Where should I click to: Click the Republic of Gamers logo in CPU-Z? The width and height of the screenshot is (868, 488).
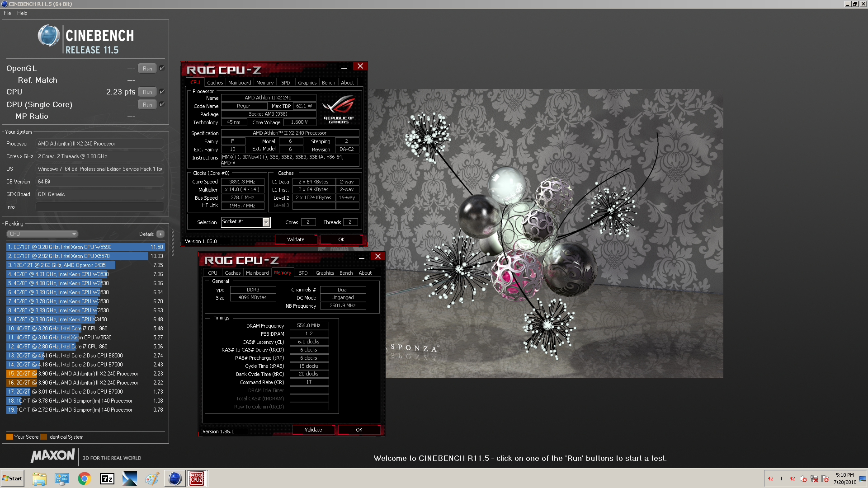339,109
